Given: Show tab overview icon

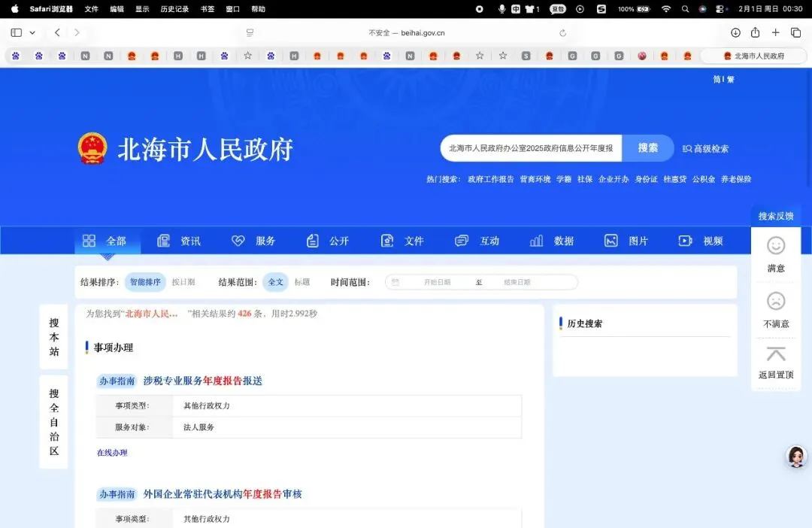Looking at the screenshot, I should (796, 32).
